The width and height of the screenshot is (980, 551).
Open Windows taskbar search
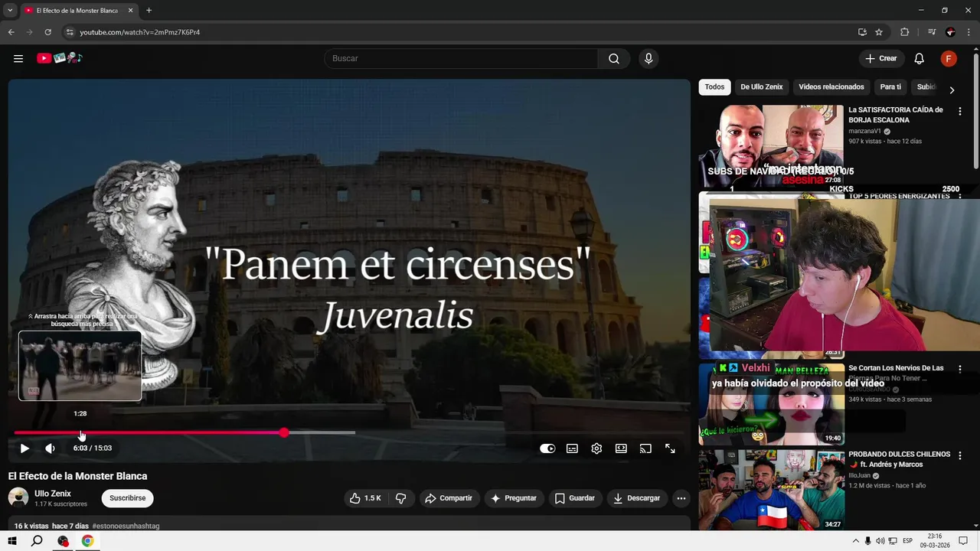click(x=37, y=541)
